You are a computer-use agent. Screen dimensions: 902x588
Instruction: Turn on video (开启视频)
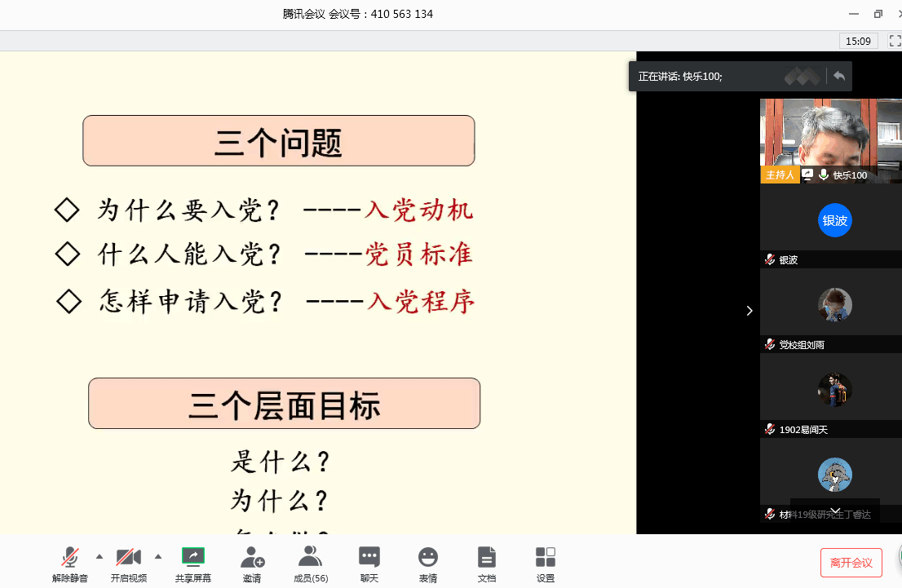(128, 563)
